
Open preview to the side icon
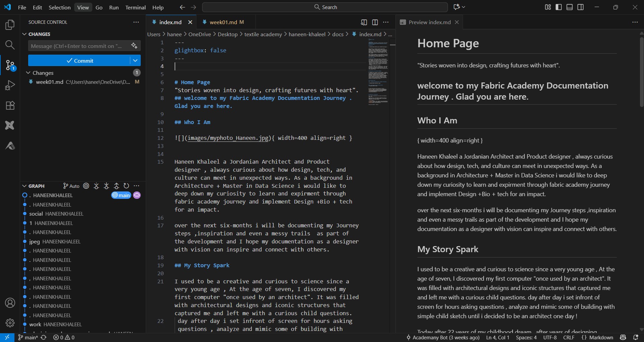pos(364,22)
